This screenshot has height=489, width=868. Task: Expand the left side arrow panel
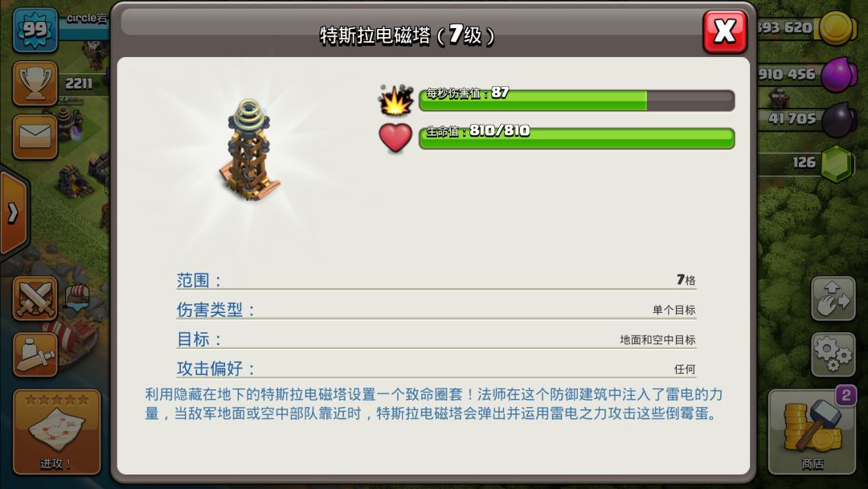coord(14,212)
